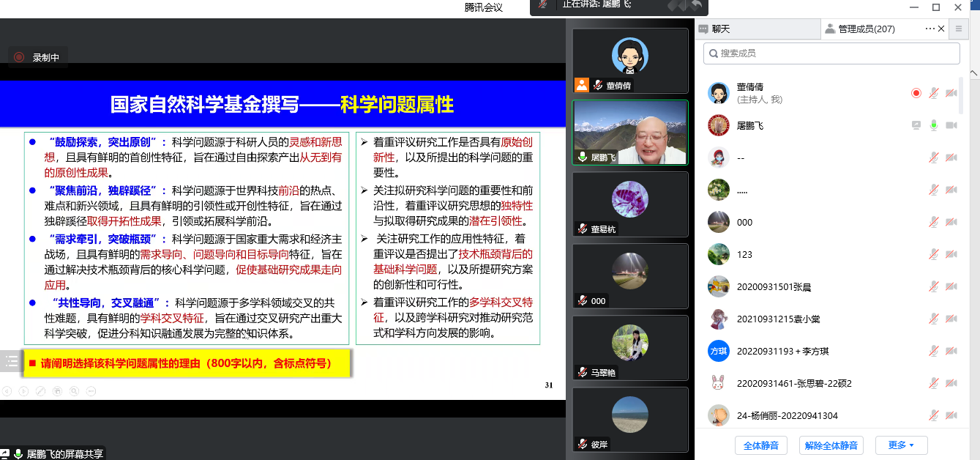The width and height of the screenshot is (980, 460).
Task: Toggle camera for participant 123
Action: coord(951,254)
